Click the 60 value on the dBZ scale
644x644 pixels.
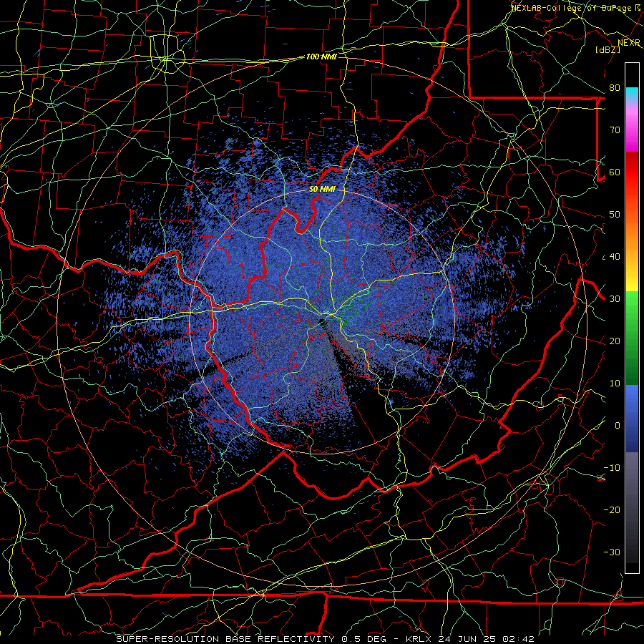coord(615,172)
